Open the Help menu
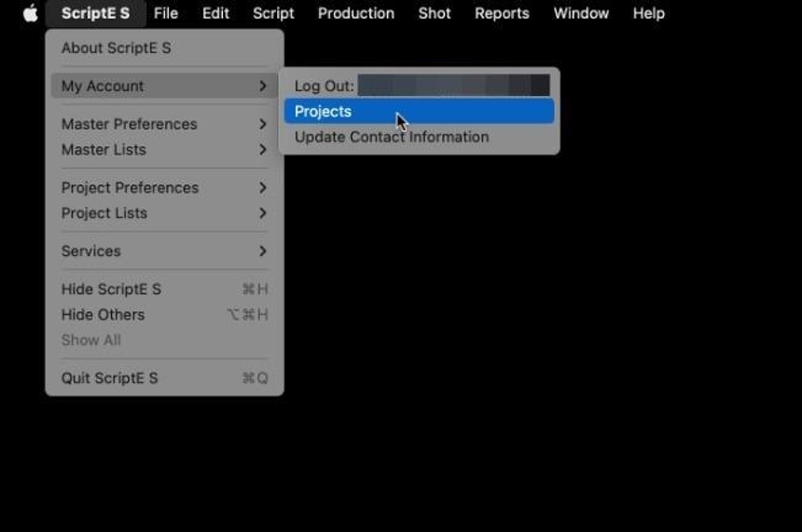802x532 pixels. (x=648, y=13)
